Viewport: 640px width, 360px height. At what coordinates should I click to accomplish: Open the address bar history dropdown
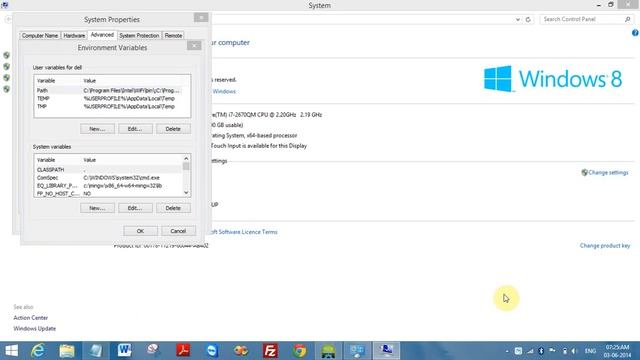518,19
